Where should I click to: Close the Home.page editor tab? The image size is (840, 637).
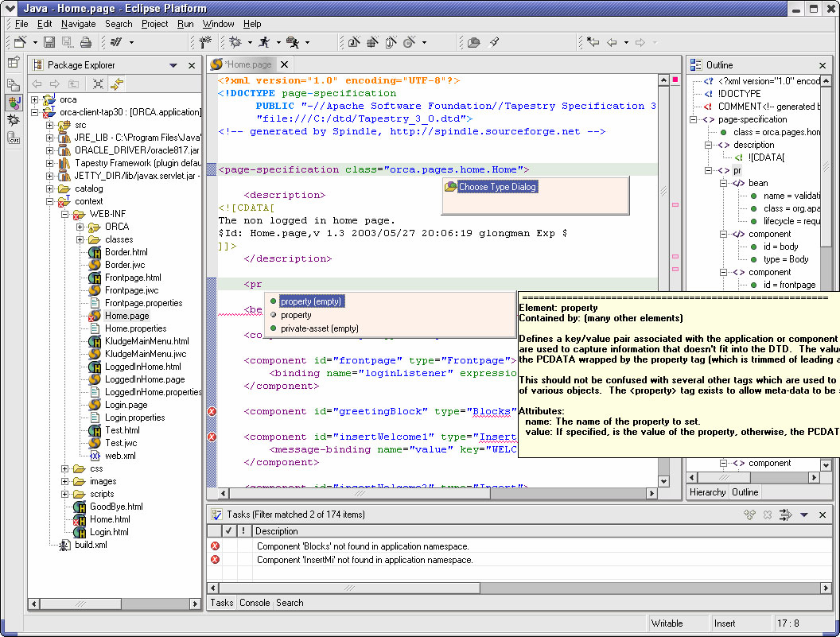point(285,64)
